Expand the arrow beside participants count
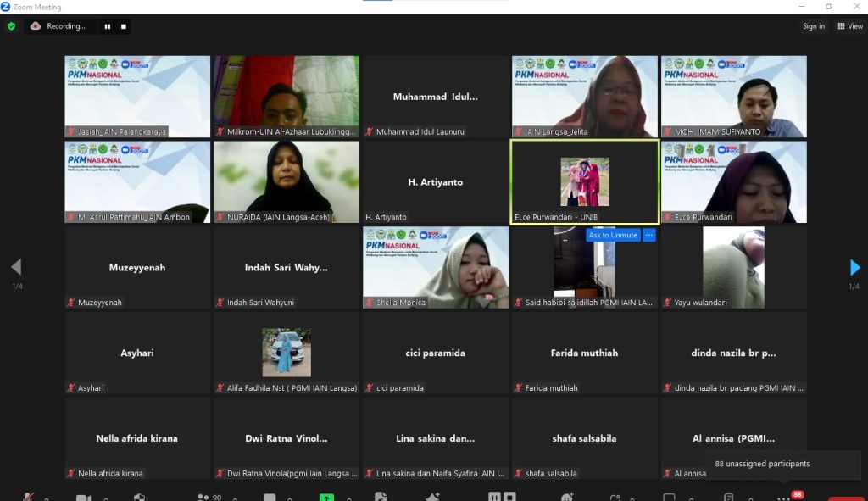868x501 pixels. click(x=233, y=498)
